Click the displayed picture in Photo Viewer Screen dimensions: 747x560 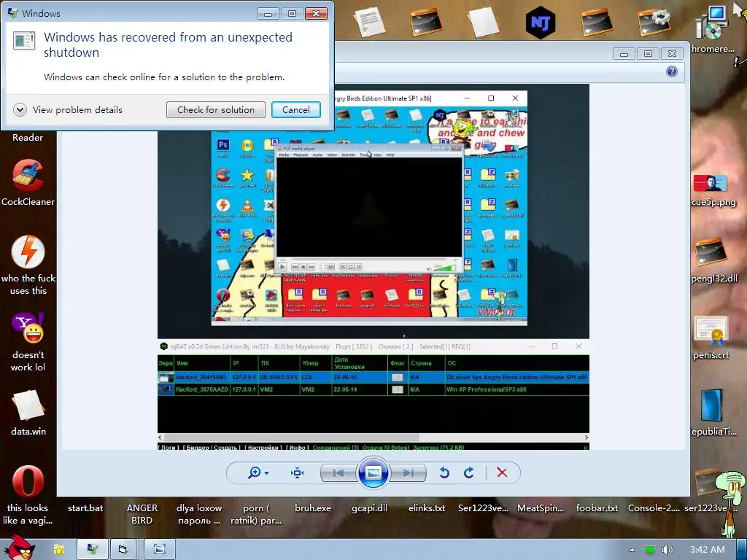(x=373, y=267)
